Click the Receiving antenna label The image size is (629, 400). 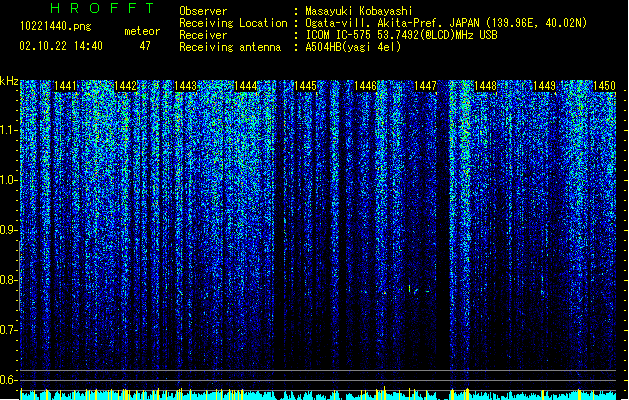pyautogui.click(x=230, y=47)
